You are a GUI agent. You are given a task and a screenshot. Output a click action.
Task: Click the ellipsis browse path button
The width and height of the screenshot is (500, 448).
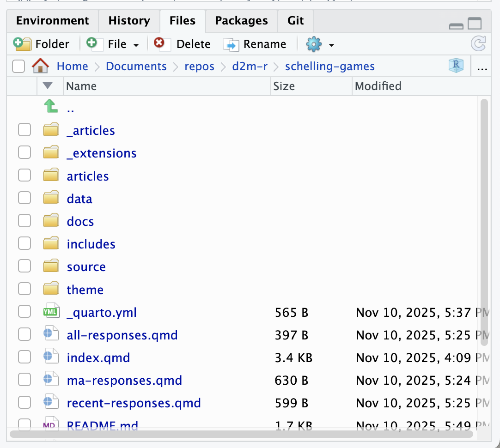[x=482, y=67]
